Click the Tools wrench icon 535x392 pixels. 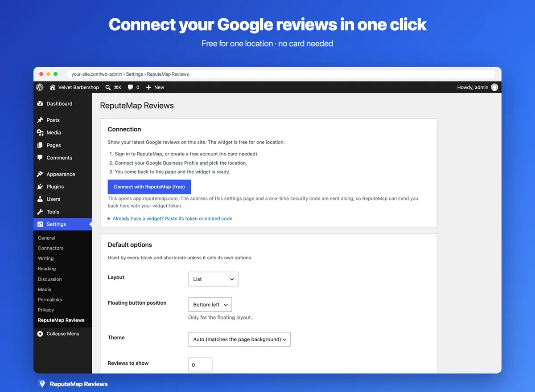pyautogui.click(x=40, y=212)
